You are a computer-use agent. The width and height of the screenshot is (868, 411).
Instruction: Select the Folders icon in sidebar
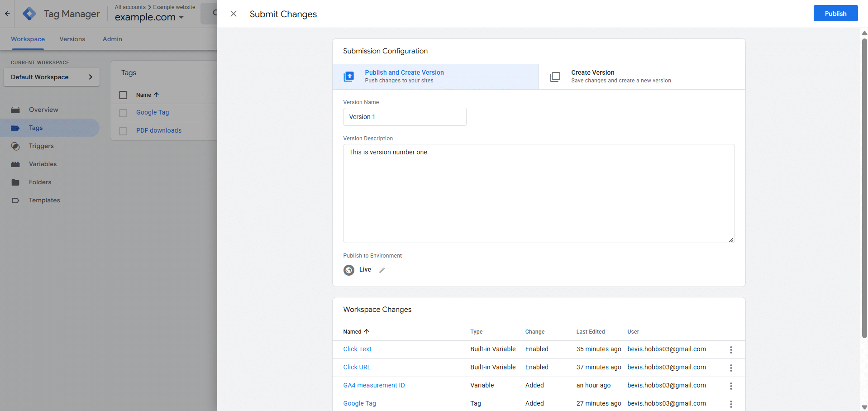(x=15, y=182)
